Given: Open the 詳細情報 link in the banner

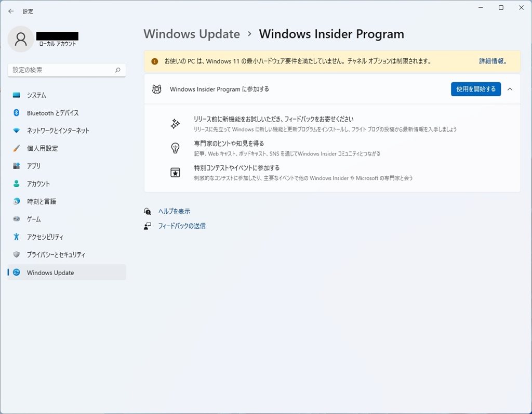Looking at the screenshot, I should tap(493, 61).
